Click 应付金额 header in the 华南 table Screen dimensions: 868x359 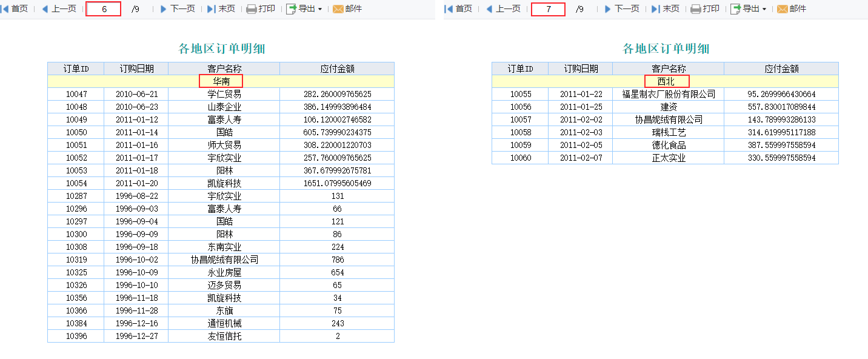[x=338, y=69]
